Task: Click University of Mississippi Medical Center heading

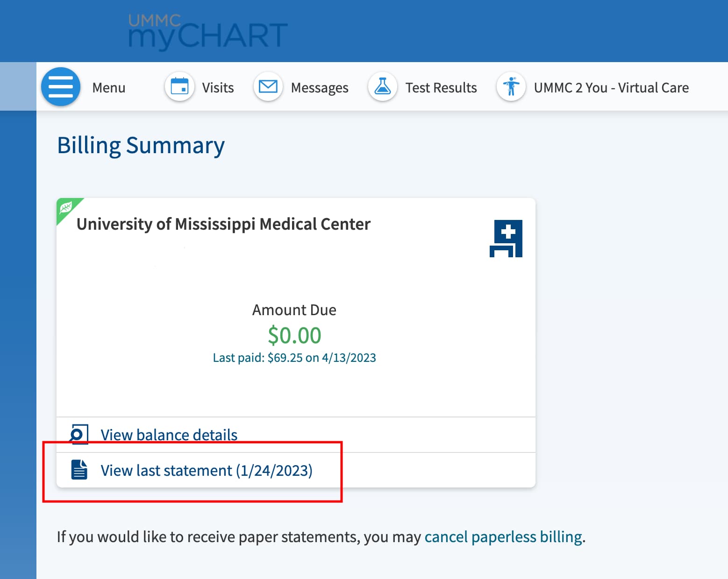Action: pyautogui.click(x=223, y=224)
